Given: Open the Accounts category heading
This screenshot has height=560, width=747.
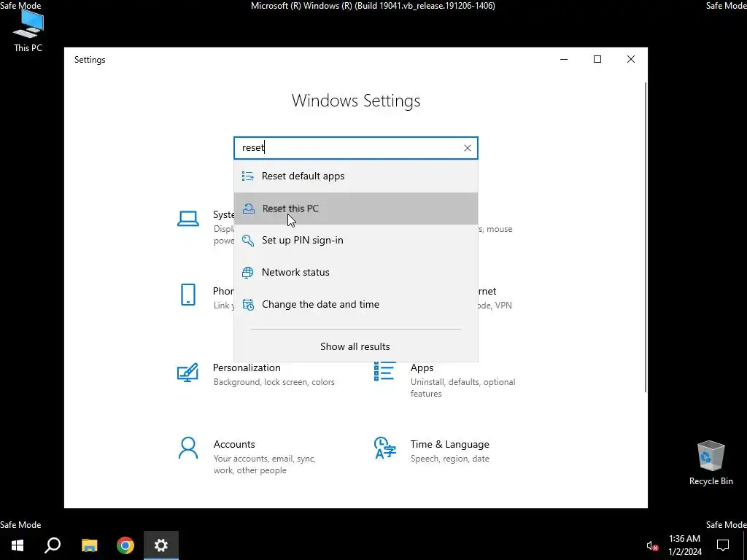Looking at the screenshot, I should click(234, 444).
